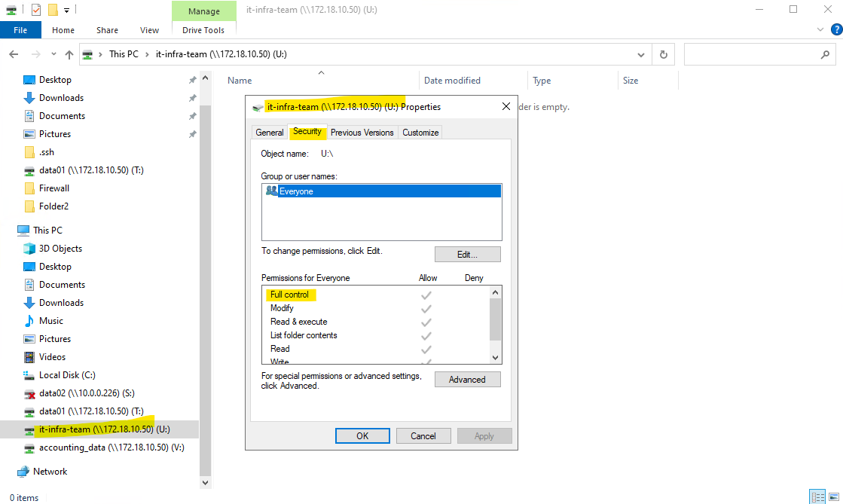Select the pinned Documents icon in Quick access
The width and height of the screenshot is (843, 504).
pos(29,116)
